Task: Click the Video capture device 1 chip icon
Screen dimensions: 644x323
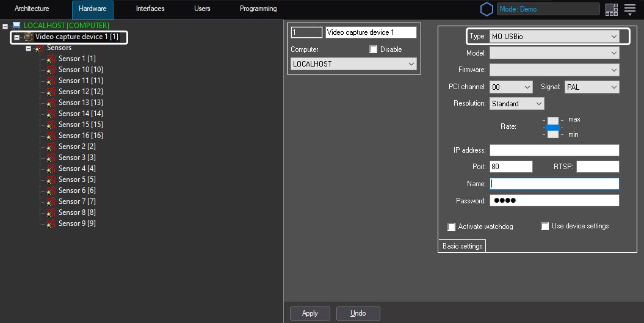Action: 28,37
